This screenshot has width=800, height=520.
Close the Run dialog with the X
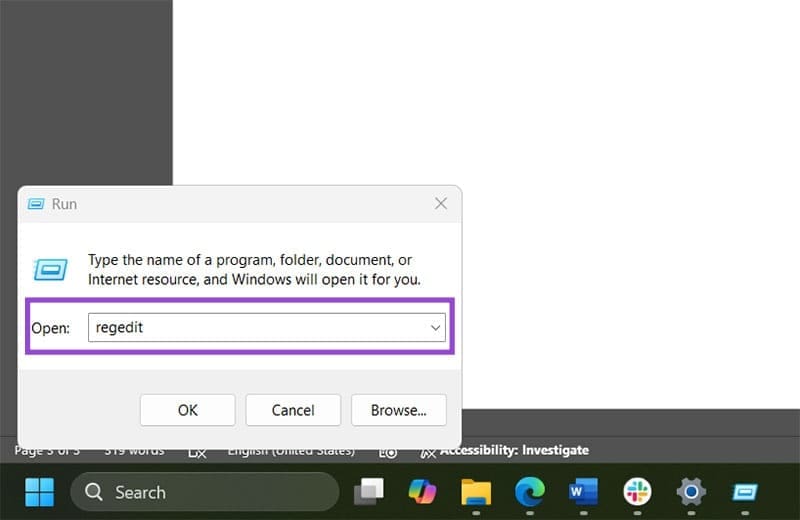pyautogui.click(x=440, y=204)
